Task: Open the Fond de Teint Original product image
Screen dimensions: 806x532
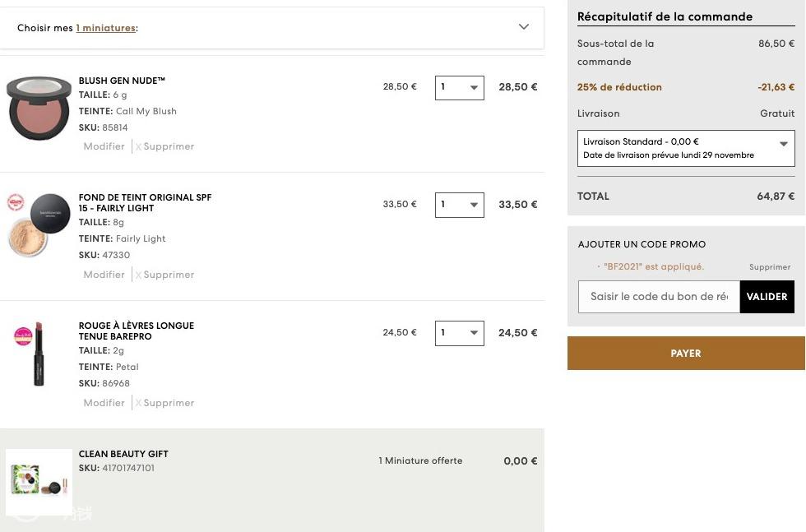Action: [39, 225]
